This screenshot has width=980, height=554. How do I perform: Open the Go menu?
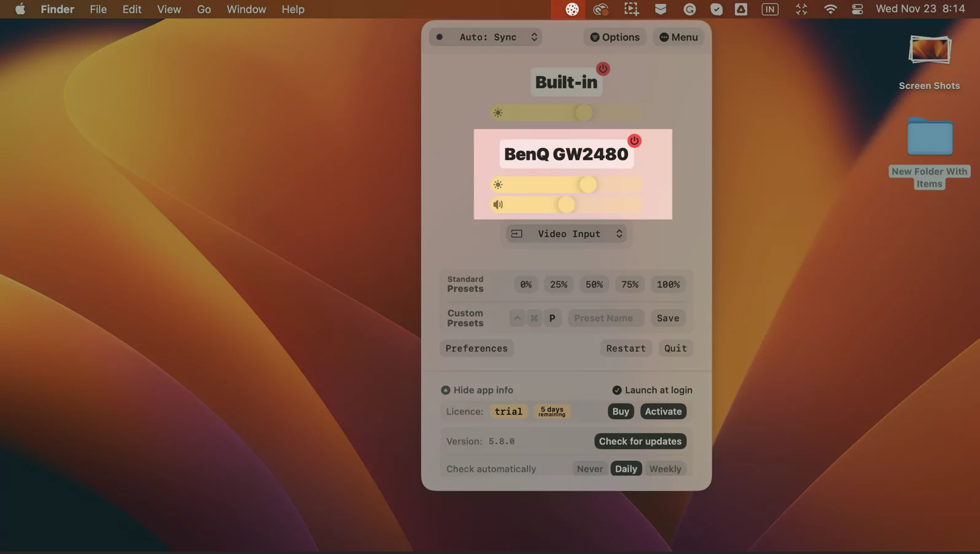pyautogui.click(x=204, y=9)
